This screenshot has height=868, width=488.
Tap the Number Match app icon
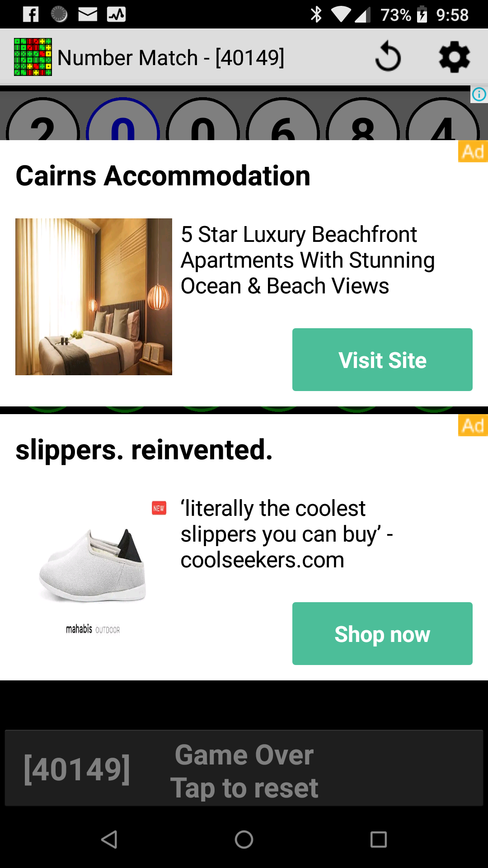(x=33, y=57)
